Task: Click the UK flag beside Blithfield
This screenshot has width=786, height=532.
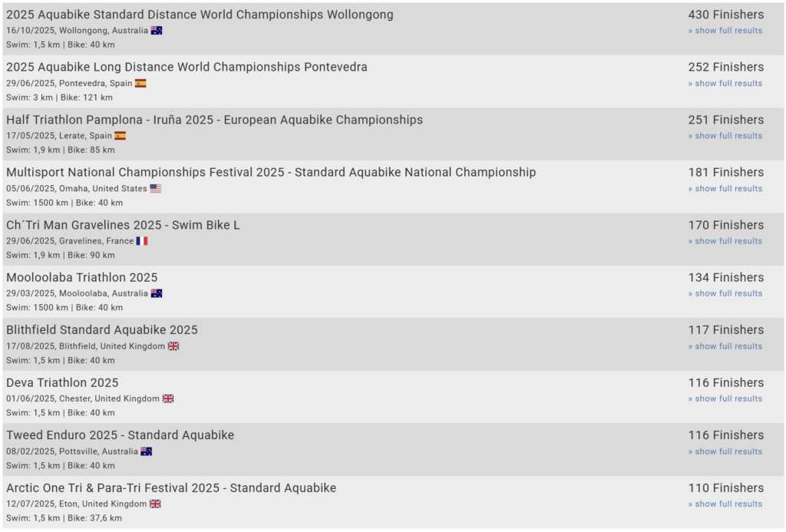Action: point(172,345)
